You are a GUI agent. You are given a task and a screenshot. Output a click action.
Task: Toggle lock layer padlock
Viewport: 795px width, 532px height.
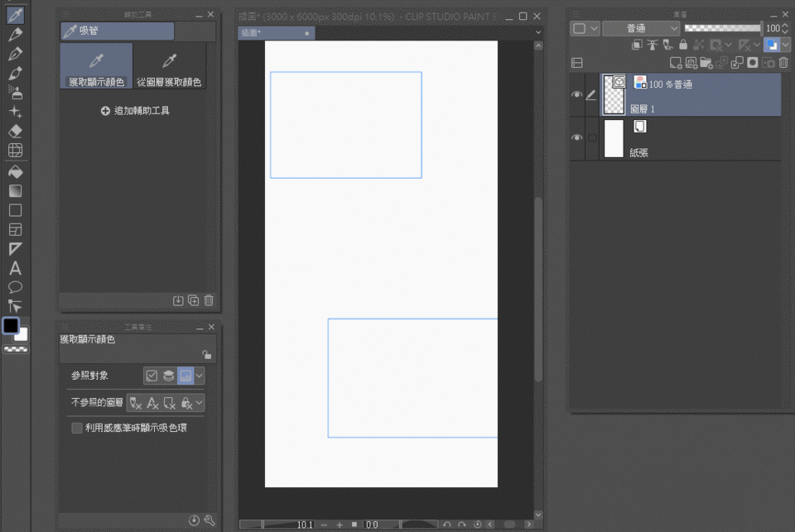click(x=683, y=46)
